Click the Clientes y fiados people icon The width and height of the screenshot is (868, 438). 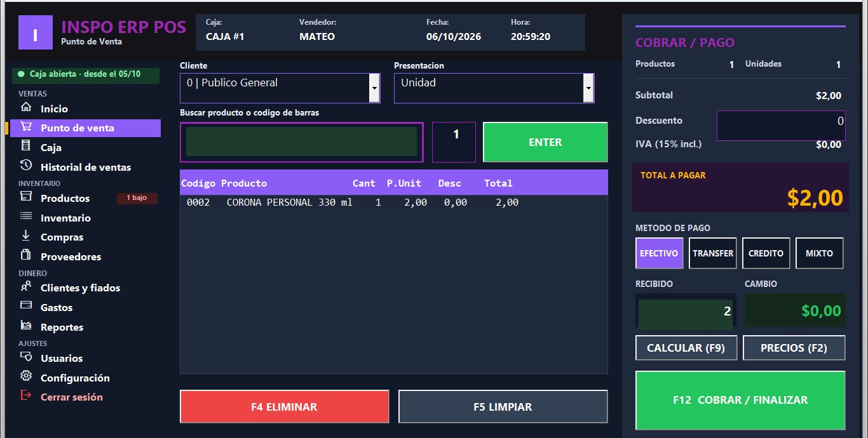26,286
